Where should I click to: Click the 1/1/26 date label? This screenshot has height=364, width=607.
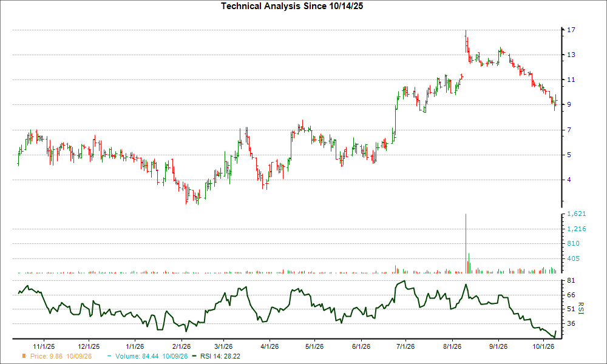pos(134,346)
